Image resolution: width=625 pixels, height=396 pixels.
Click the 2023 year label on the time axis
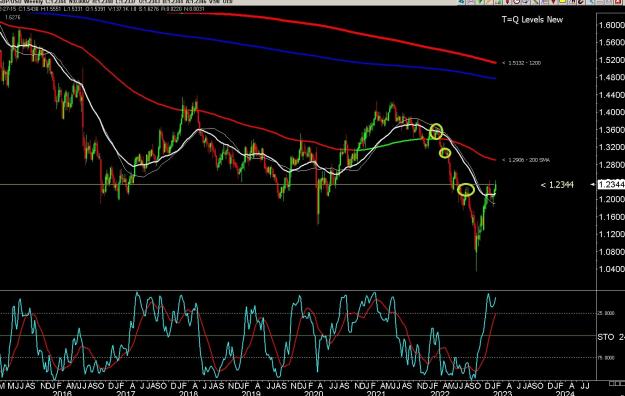[x=502, y=393]
